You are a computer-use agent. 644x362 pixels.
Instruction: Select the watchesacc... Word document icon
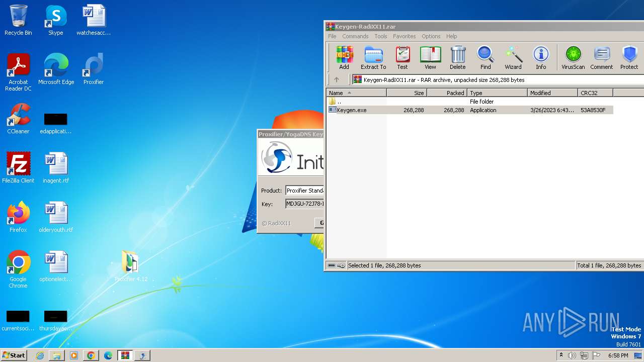(94, 21)
